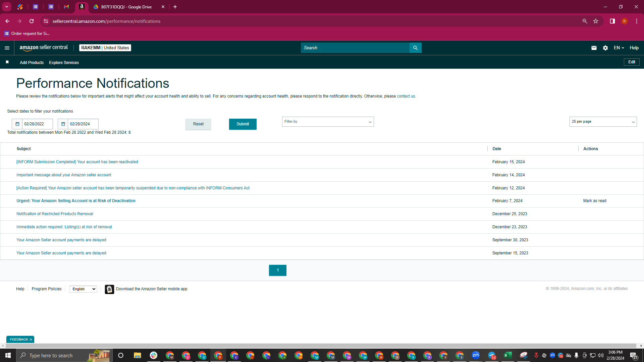Open payments delayed notice from September 30
Image resolution: width=644 pixels, height=362 pixels.
(61, 240)
